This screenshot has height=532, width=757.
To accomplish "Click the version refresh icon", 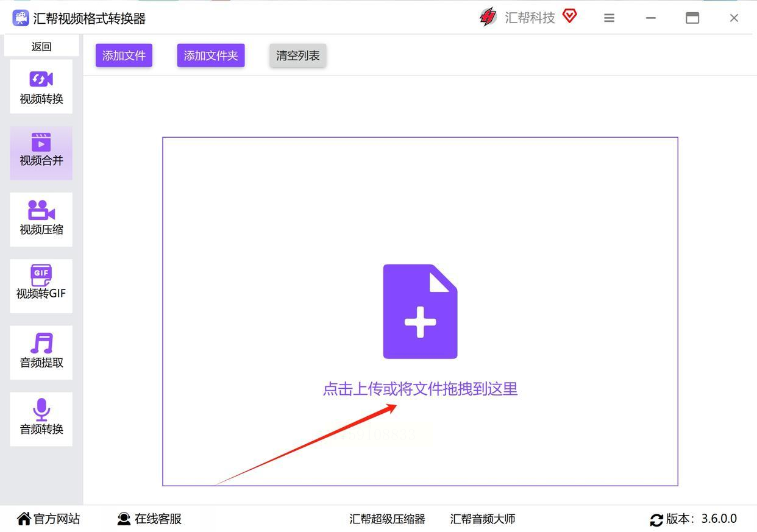I will (x=656, y=520).
